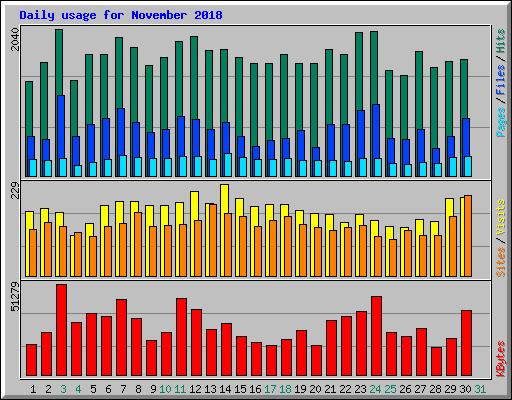Click the "Daily usage for November 2018" title

(121, 15)
